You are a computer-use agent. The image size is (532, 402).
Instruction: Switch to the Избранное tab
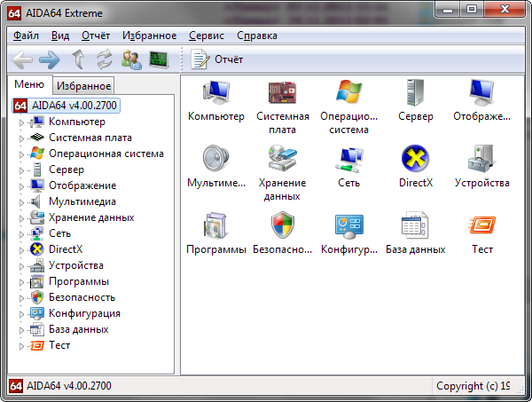(83, 86)
